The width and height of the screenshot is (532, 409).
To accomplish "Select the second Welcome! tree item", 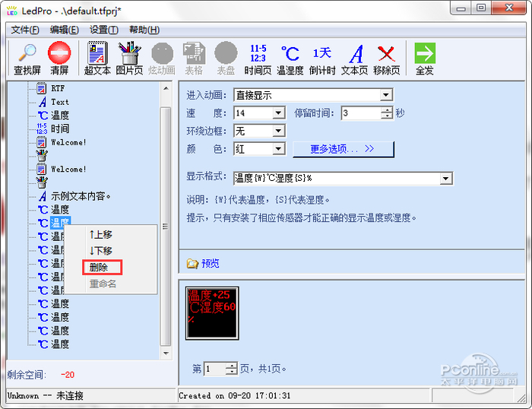I will coord(68,169).
